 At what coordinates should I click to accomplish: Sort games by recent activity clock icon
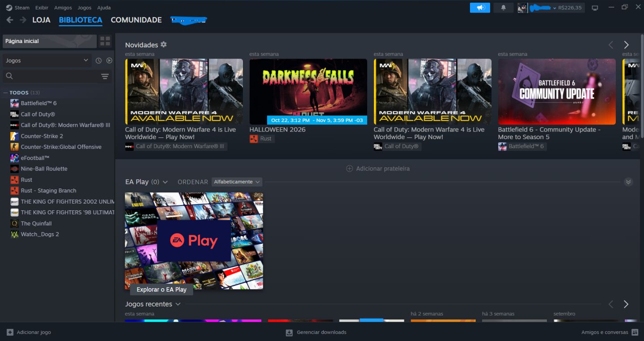(x=98, y=60)
